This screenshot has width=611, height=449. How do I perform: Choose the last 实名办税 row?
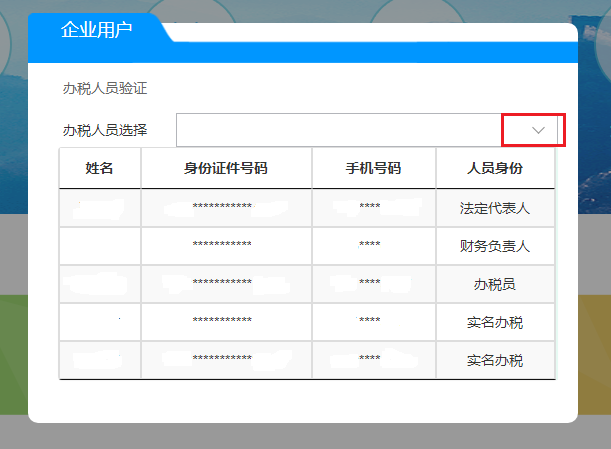tap(495, 360)
